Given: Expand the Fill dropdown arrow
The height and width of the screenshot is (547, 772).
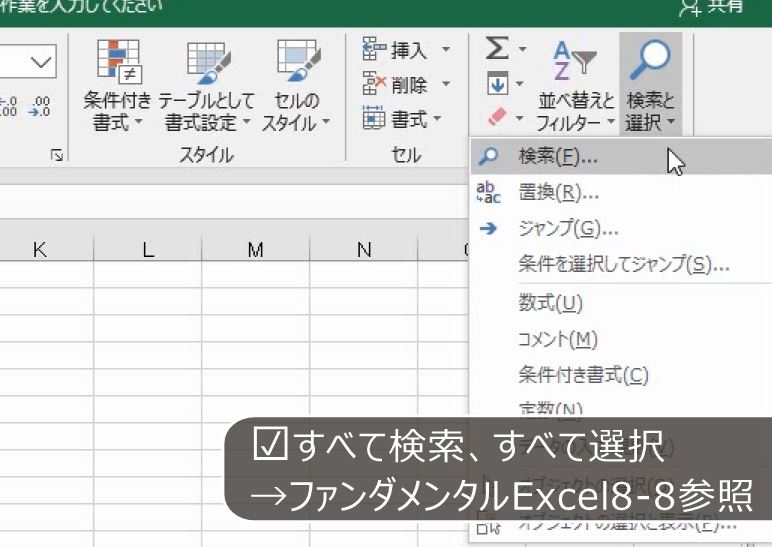Looking at the screenshot, I should (519, 84).
